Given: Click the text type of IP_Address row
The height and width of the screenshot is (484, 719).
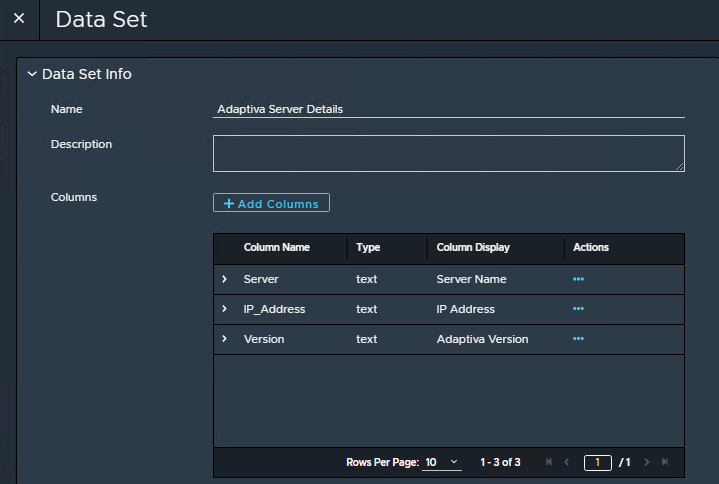Looking at the screenshot, I should click(x=366, y=309).
